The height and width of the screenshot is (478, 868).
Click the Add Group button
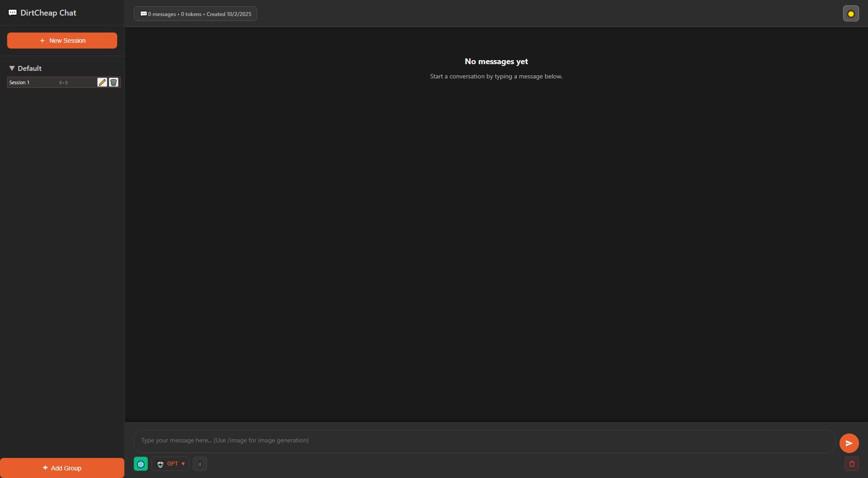pos(62,468)
